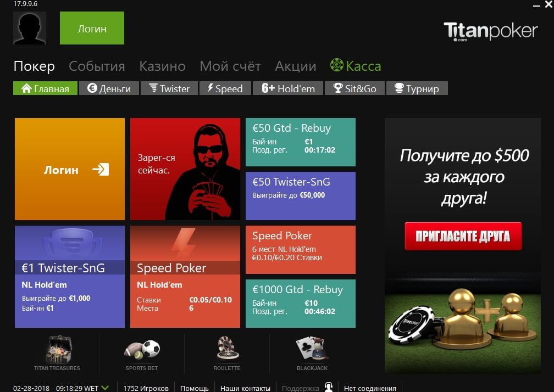Viewport: 554px width, 392px height.
Task: Select the €1000 Gtd - Rebuy tile
Action: coord(300,304)
